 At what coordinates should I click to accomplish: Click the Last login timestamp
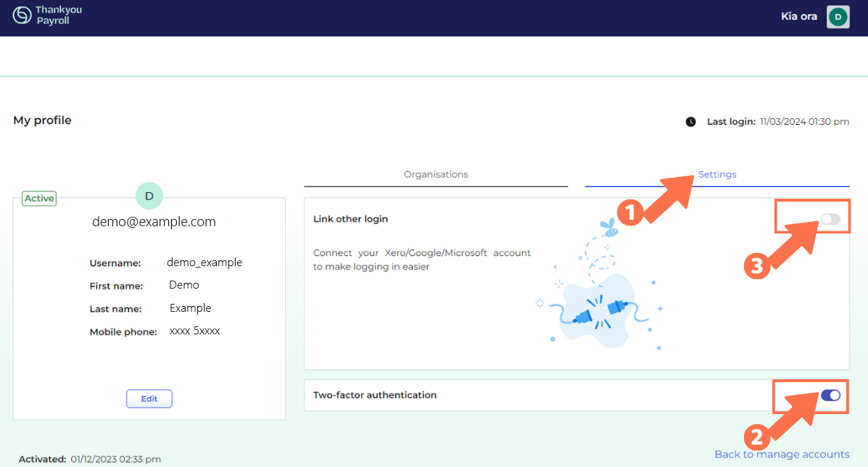point(803,121)
